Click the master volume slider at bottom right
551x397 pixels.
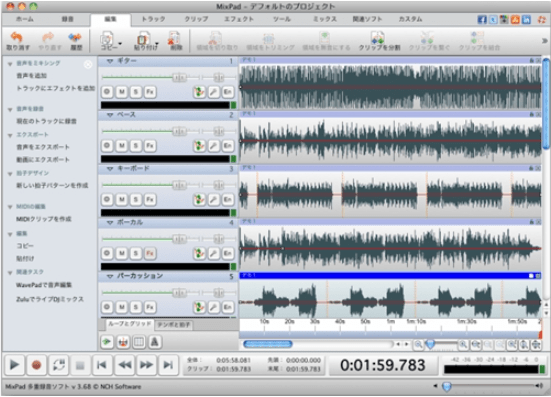pyautogui.click(x=446, y=386)
